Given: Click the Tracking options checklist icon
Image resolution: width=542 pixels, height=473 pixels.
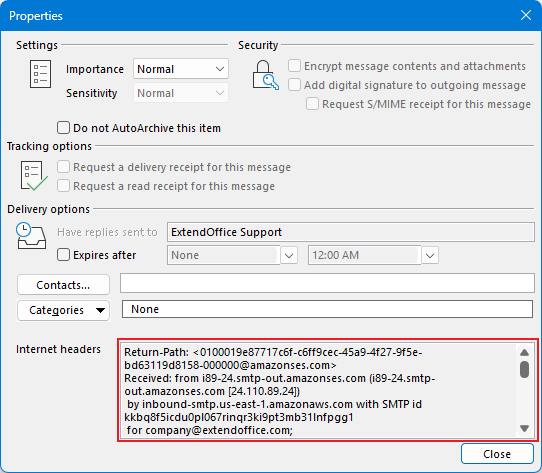Looking at the screenshot, I should point(34,176).
